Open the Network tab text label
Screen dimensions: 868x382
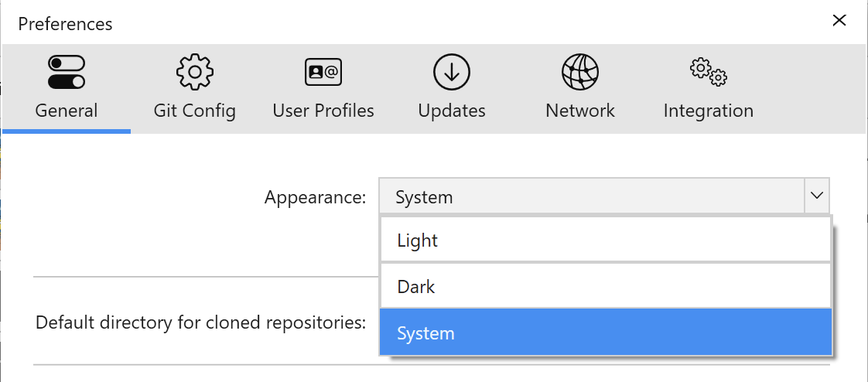[580, 111]
